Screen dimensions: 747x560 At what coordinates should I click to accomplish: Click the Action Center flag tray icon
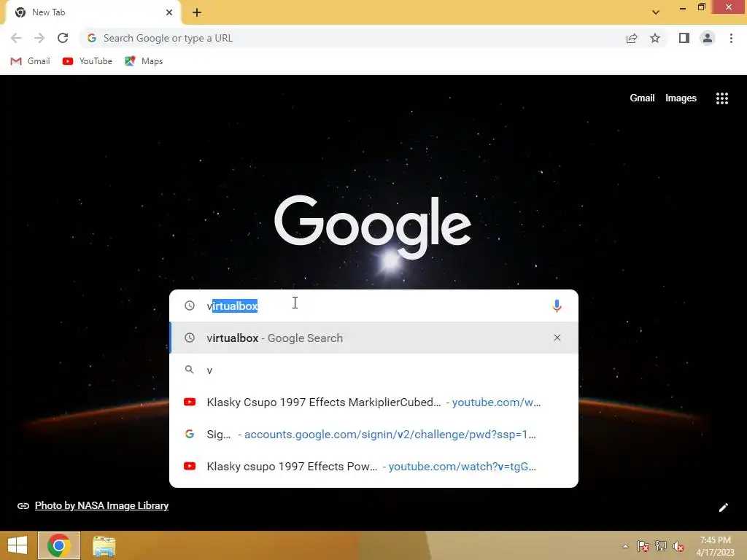pyautogui.click(x=643, y=546)
